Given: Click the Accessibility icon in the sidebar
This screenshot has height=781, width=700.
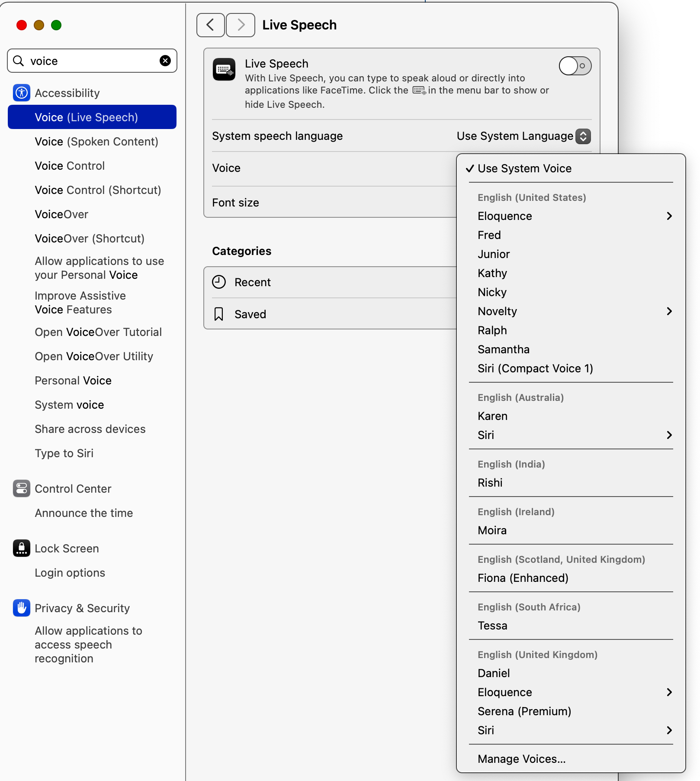Looking at the screenshot, I should coord(21,93).
